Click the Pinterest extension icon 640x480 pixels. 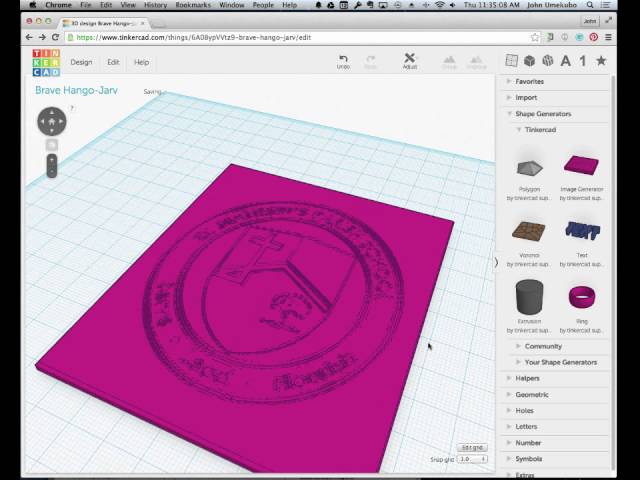[593, 37]
